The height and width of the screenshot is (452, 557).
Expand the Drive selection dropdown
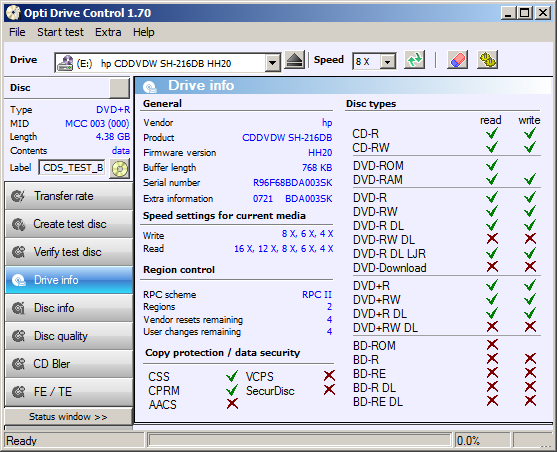272,63
